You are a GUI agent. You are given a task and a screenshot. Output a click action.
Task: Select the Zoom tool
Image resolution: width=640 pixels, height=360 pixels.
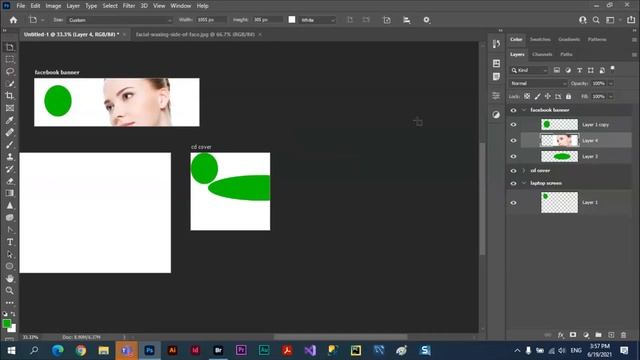pos(10,291)
